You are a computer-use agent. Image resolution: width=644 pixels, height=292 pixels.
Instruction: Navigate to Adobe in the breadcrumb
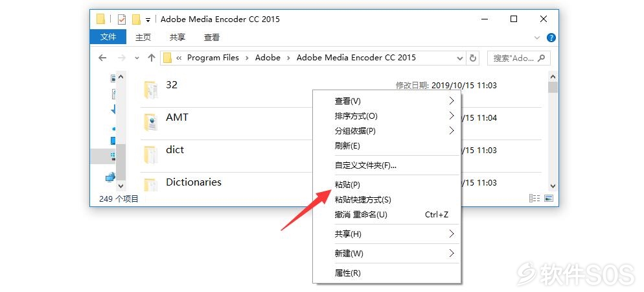point(268,58)
